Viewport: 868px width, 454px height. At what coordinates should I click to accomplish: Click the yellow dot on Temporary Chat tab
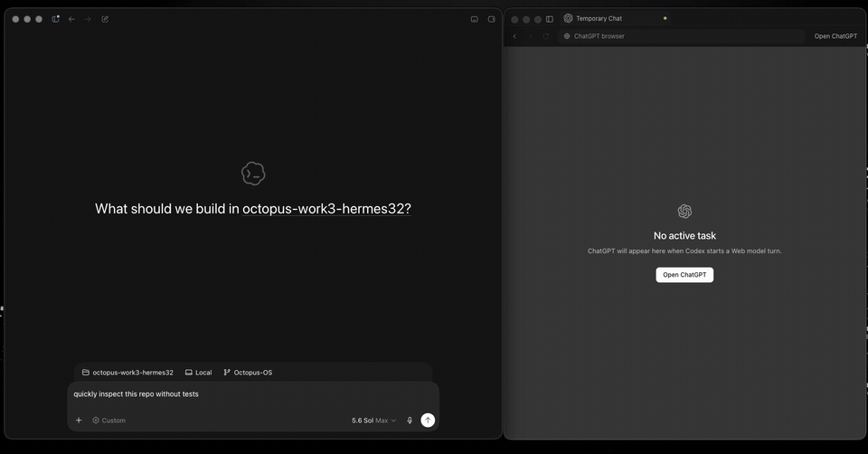pyautogui.click(x=665, y=18)
